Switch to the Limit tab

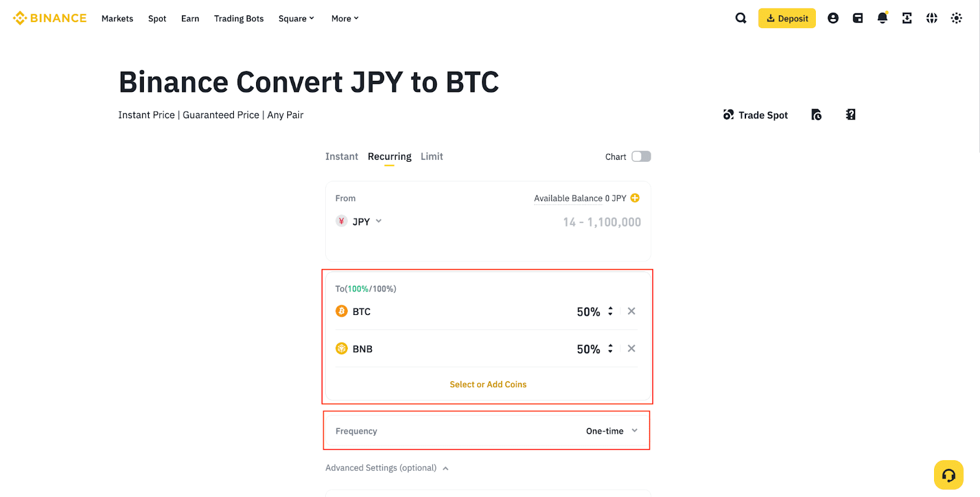(431, 156)
